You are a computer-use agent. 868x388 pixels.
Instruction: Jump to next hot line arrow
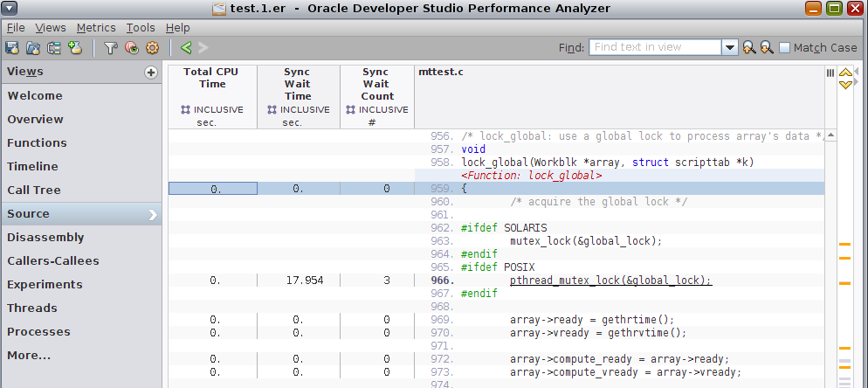tap(845, 85)
